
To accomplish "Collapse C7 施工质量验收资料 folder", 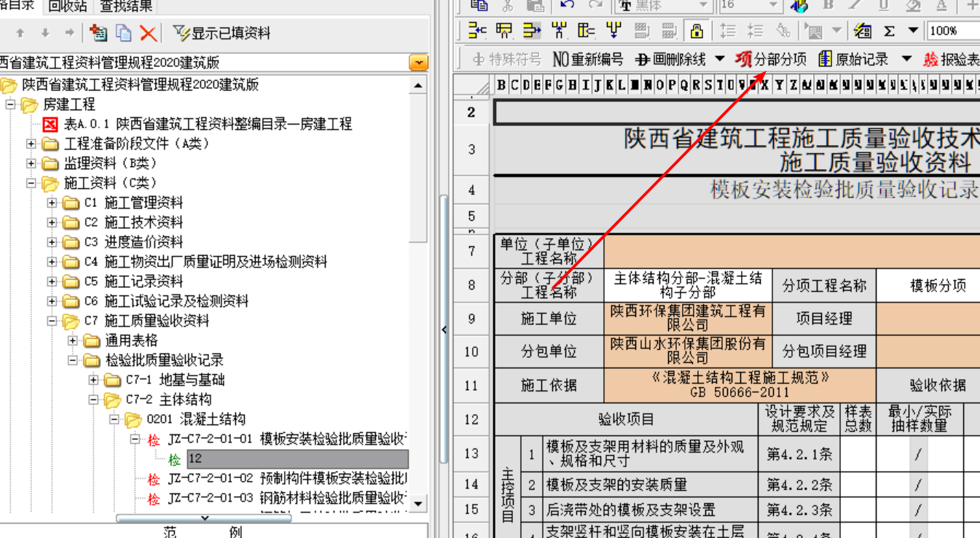I will click(x=52, y=321).
